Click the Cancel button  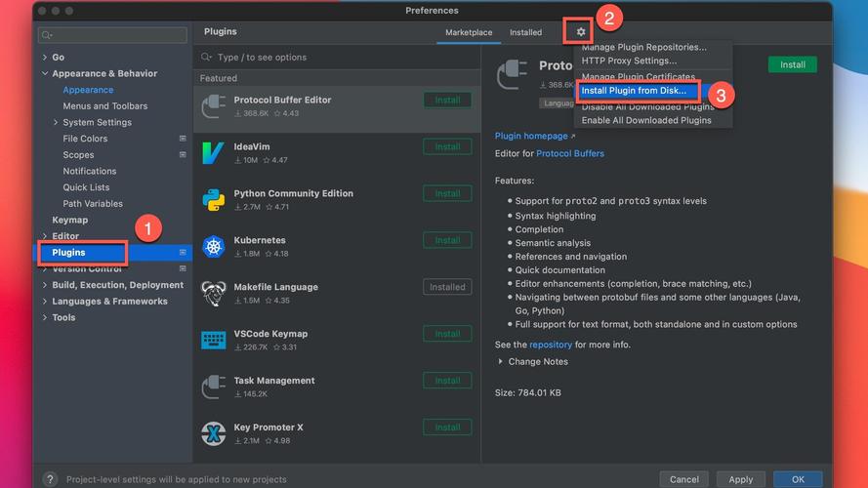click(x=683, y=479)
